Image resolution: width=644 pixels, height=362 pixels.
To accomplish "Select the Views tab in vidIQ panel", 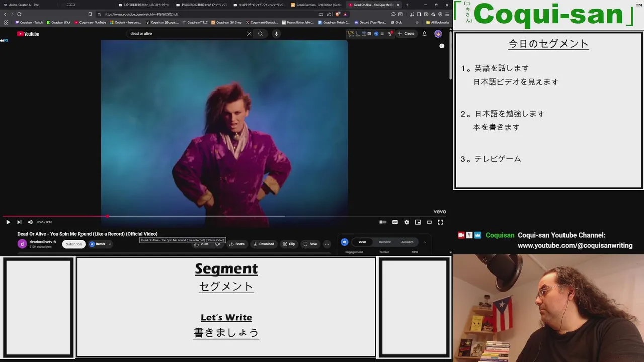I will coord(362,242).
